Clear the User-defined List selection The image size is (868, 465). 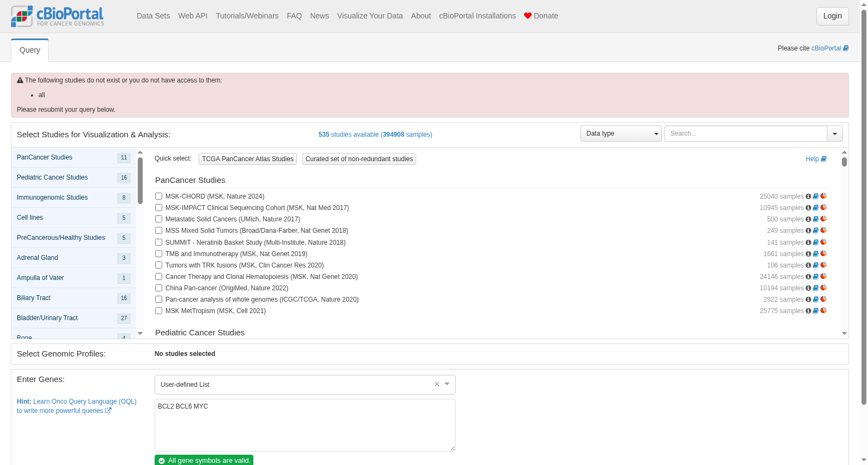437,384
